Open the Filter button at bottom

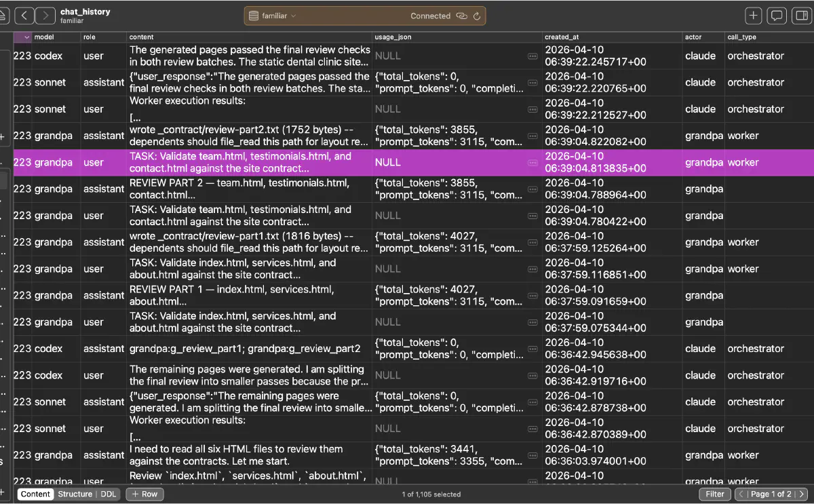(x=714, y=494)
